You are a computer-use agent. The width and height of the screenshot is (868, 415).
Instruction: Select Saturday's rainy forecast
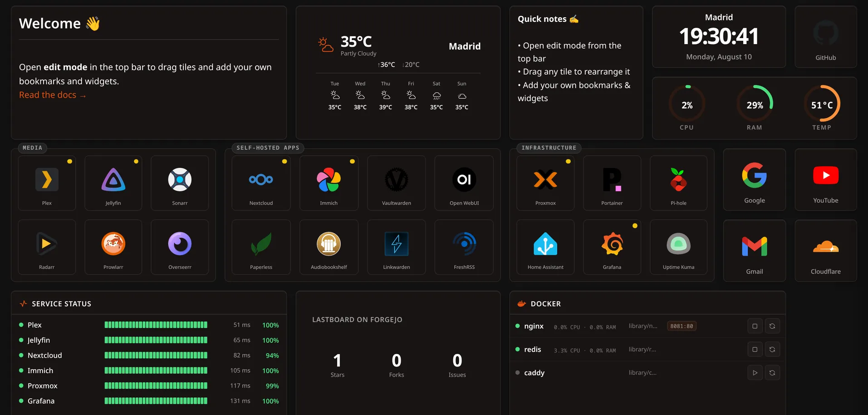click(x=436, y=95)
